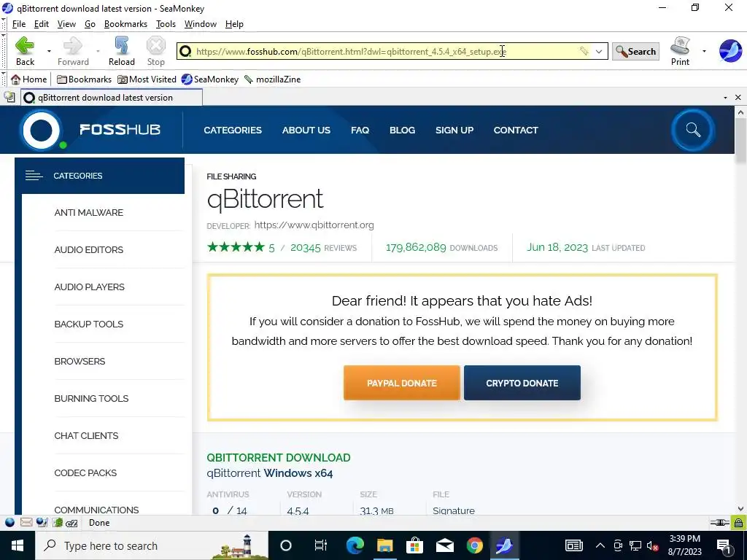747x560 pixels.
Task: Open the Home bookmark
Action: [x=29, y=79]
